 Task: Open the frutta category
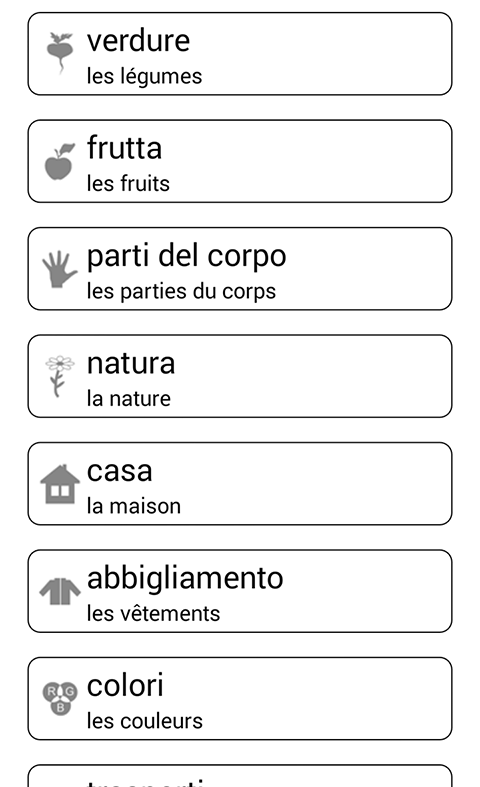pyautogui.click(x=240, y=161)
